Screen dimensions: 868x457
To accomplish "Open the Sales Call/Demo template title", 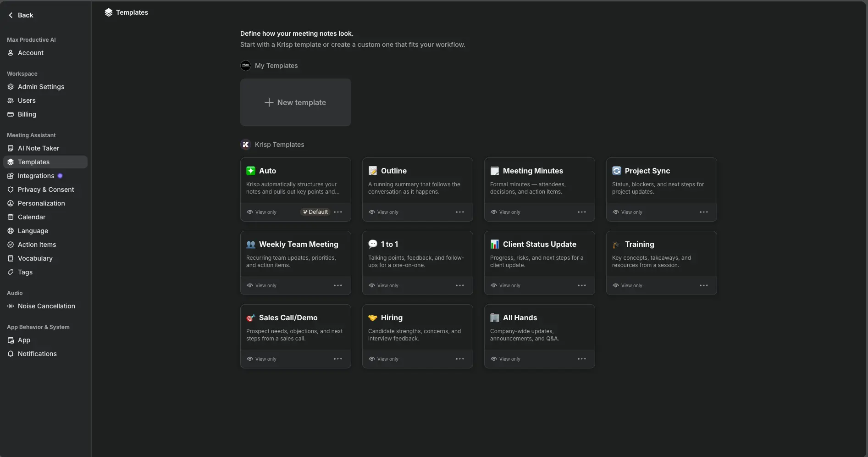I will coord(288,318).
